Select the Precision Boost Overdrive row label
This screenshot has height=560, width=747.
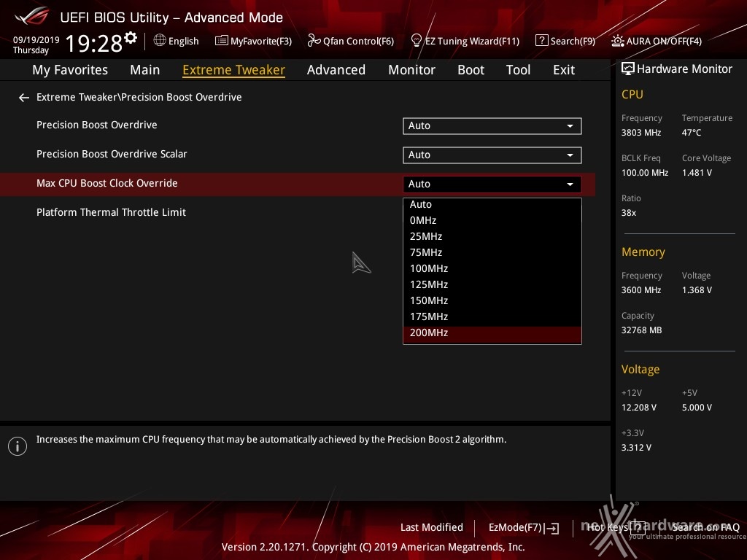pyautogui.click(x=97, y=125)
